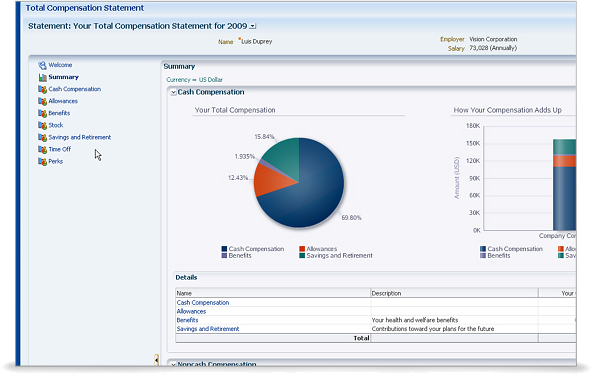This screenshot has height=375, width=593.
Task: Click Benefits swatch in bar chart legend
Action: [483, 256]
